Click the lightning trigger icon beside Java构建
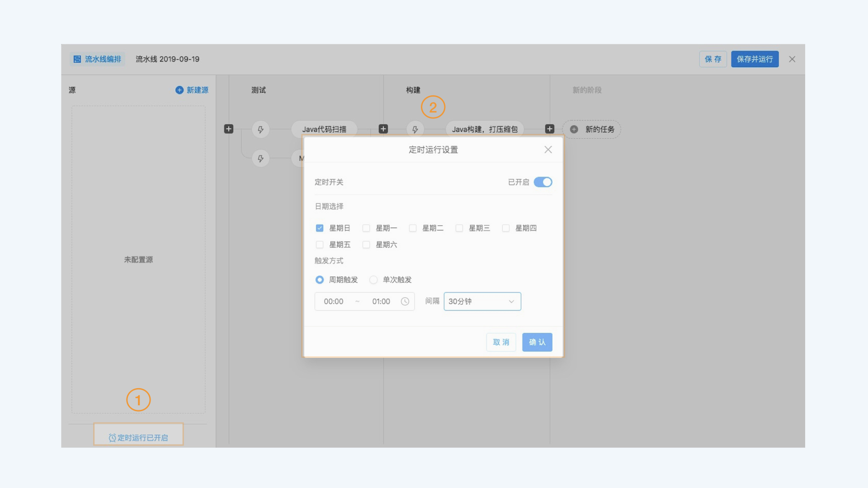Viewport: 868px width, 488px height. pos(415,130)
